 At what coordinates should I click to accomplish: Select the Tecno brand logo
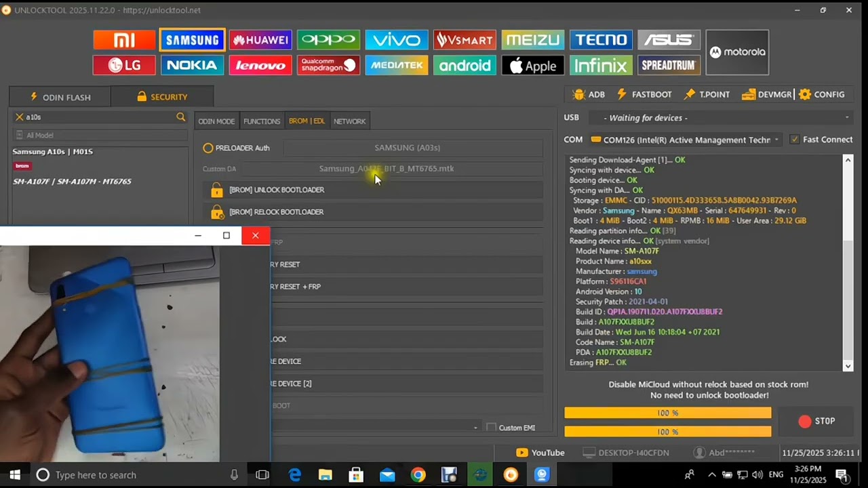pyautogui.click(x=601, y=40)
